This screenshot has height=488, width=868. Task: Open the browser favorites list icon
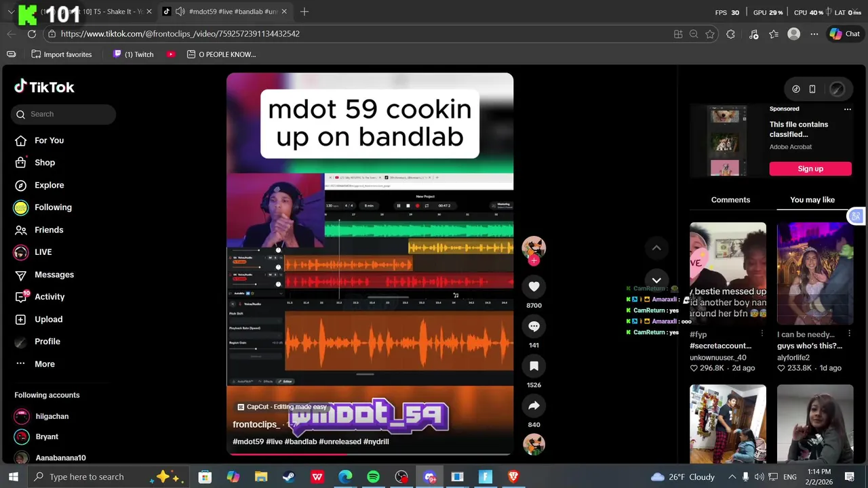(774, 34)
